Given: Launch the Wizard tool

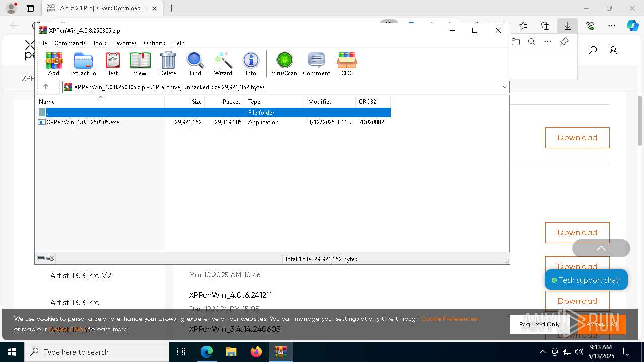Looking at the screenshot, I should [223, 64].
